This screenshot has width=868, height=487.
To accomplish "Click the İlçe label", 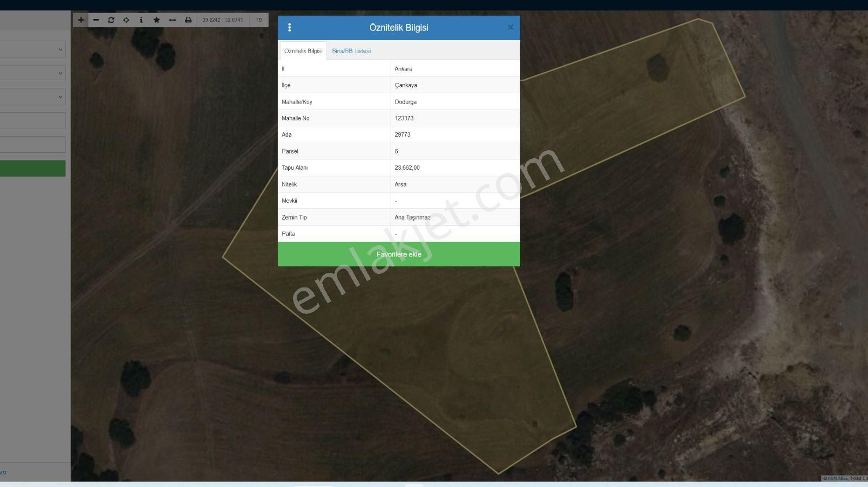I will [x=286, y=85].
